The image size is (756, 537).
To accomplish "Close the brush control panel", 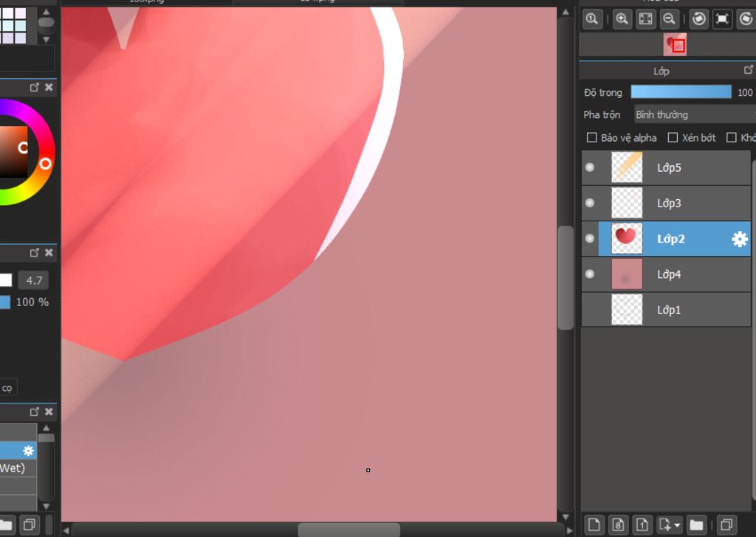I will (x=49, y=252).
